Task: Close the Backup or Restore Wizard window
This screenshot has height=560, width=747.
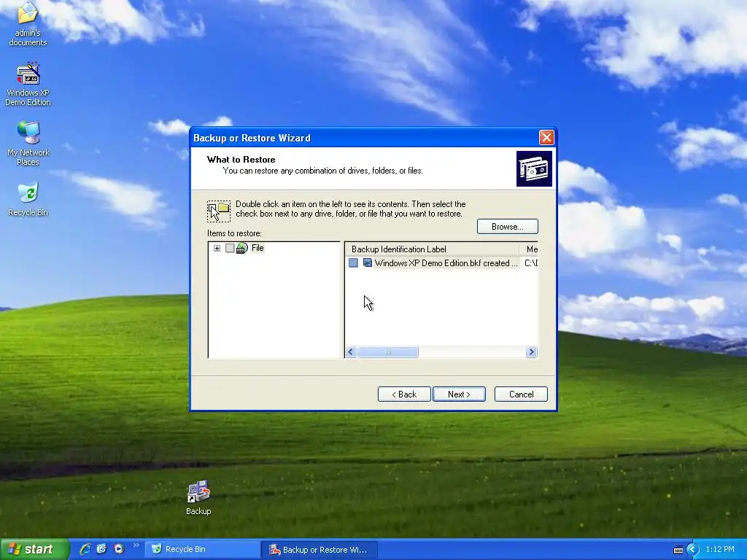Action: pyautogui.click(x=546, y=138)
